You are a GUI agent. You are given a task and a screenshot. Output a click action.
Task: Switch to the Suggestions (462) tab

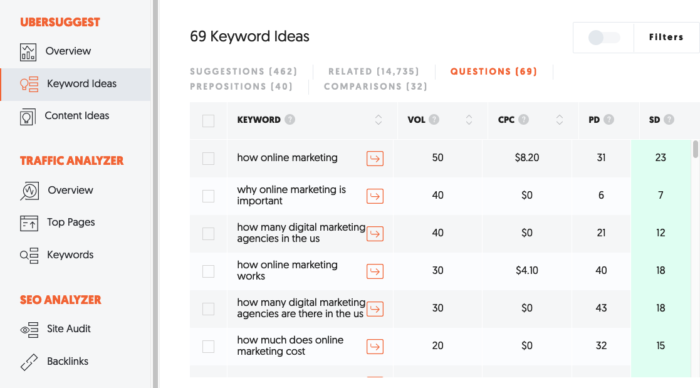tap(243, 71)
